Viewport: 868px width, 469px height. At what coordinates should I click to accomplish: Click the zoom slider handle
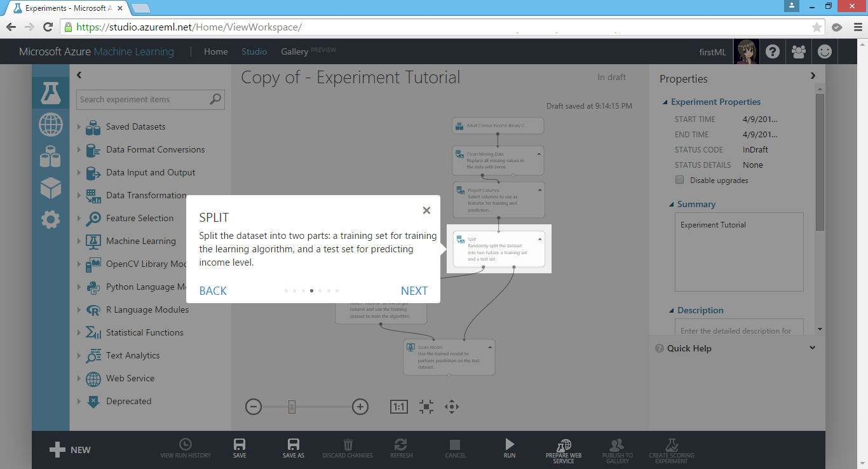[x=292, y=407]
